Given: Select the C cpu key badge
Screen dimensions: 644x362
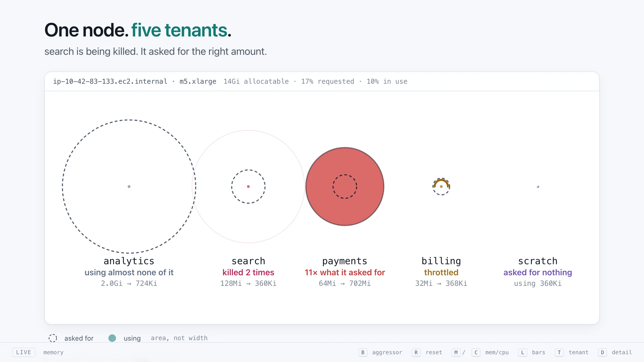Looking at the screenshot, I should click(476, 353).
